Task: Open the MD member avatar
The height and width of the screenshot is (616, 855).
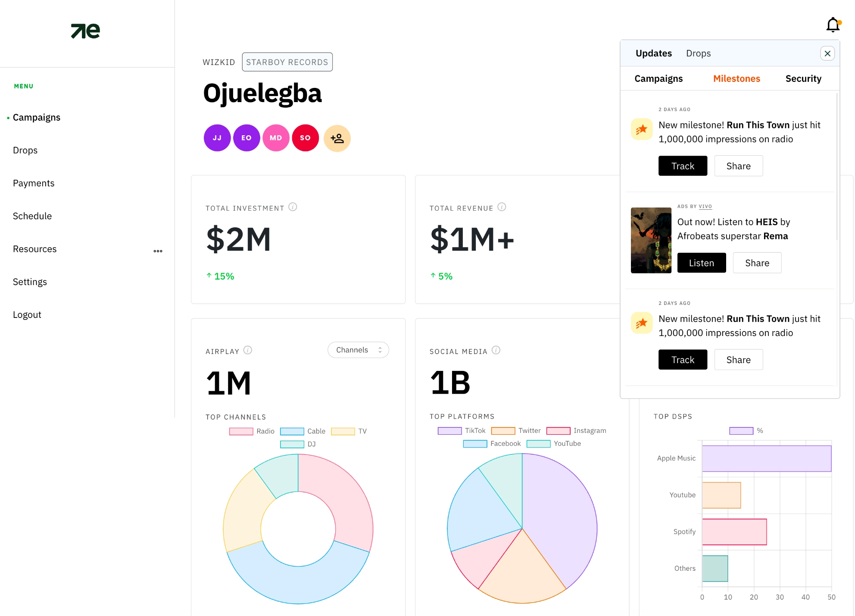Action: click(276, 138)
